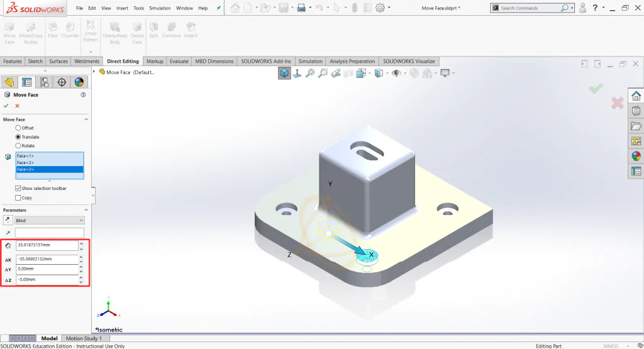
Task: Switch to the Sketch tab
Action: tap(35, 61)
